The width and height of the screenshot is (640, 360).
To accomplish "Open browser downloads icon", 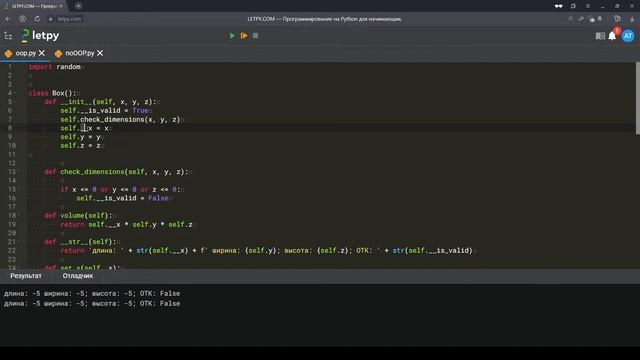I will [632, 19].
